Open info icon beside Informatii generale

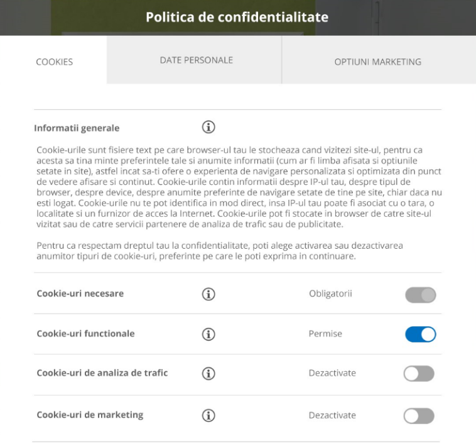click(208, 127)
